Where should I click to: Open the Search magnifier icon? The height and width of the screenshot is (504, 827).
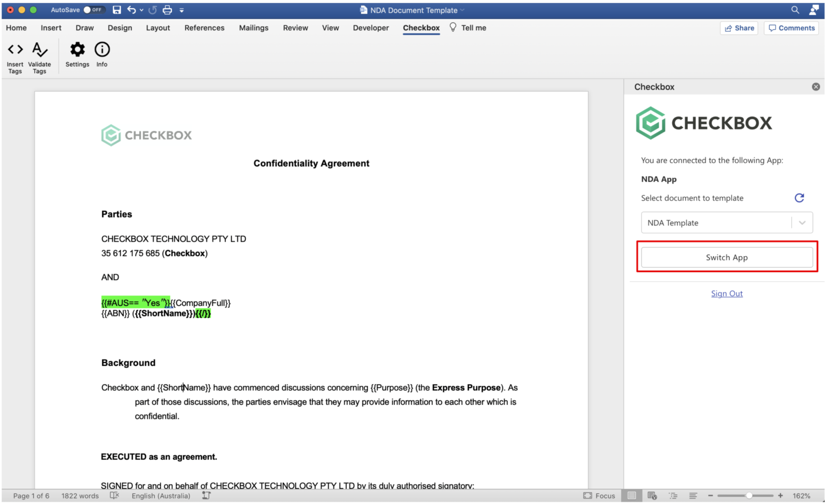795,10
